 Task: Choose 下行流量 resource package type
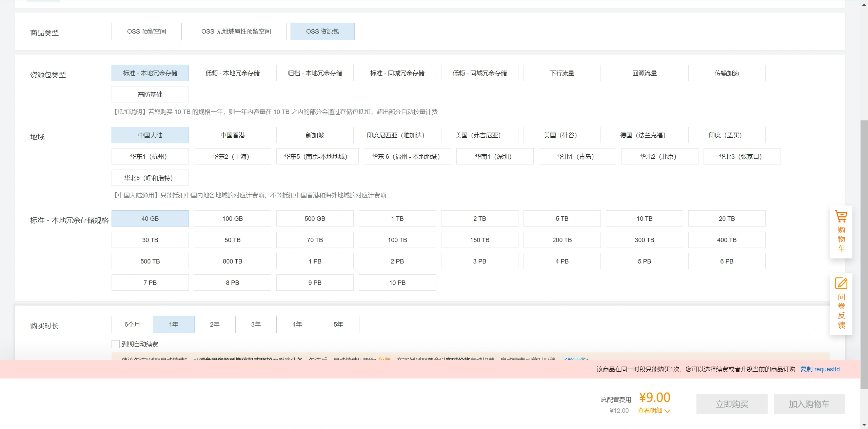(562, 73)
